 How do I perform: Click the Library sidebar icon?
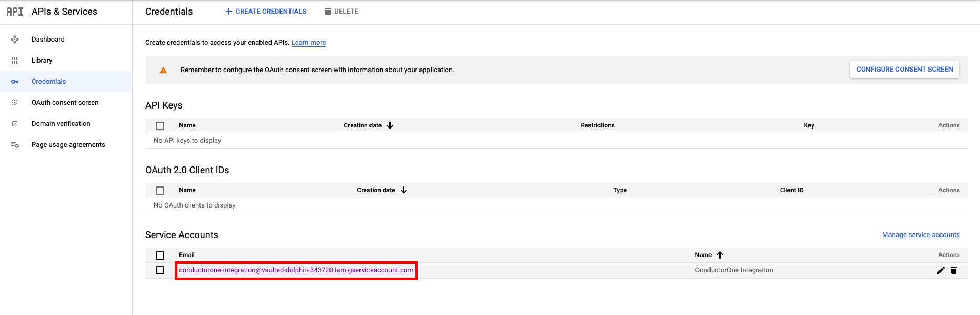coord(15,61)
